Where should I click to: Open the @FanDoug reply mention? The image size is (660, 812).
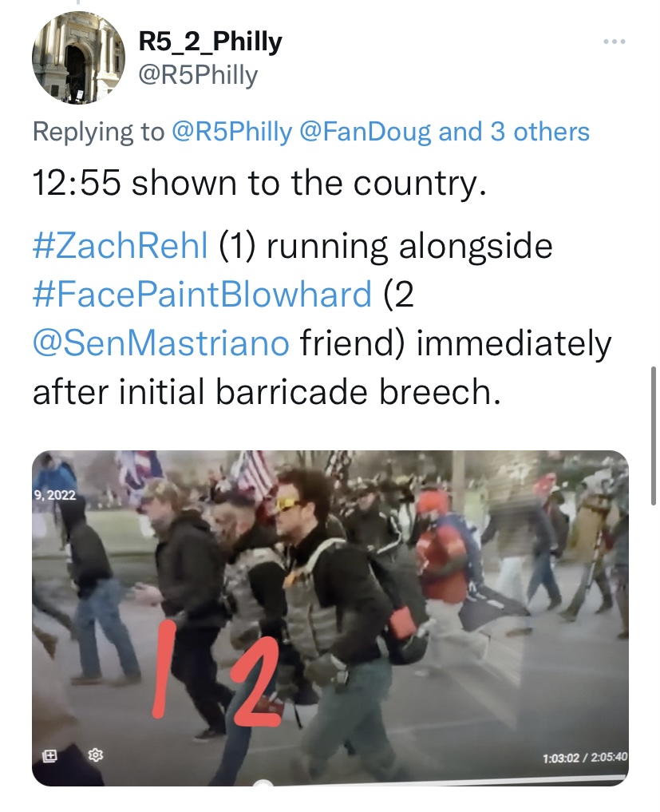(365, 132)
